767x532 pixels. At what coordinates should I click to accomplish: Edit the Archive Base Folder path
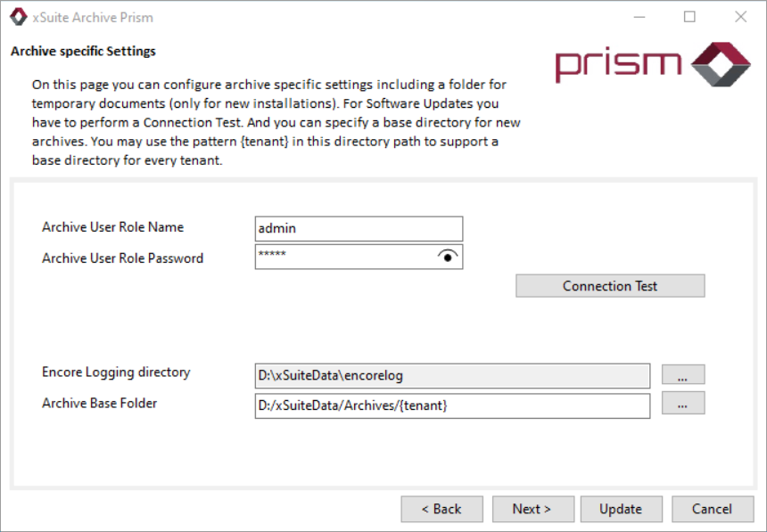point(452,405)
